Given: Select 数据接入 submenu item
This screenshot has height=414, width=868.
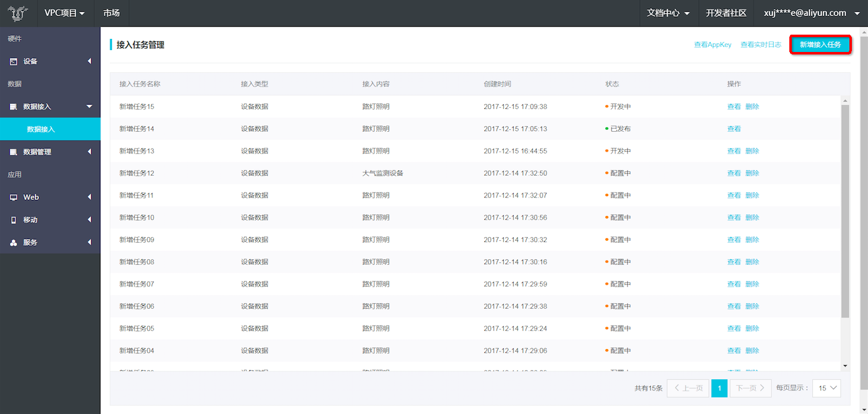Looking at the screenshot, I should click(50, 129).
